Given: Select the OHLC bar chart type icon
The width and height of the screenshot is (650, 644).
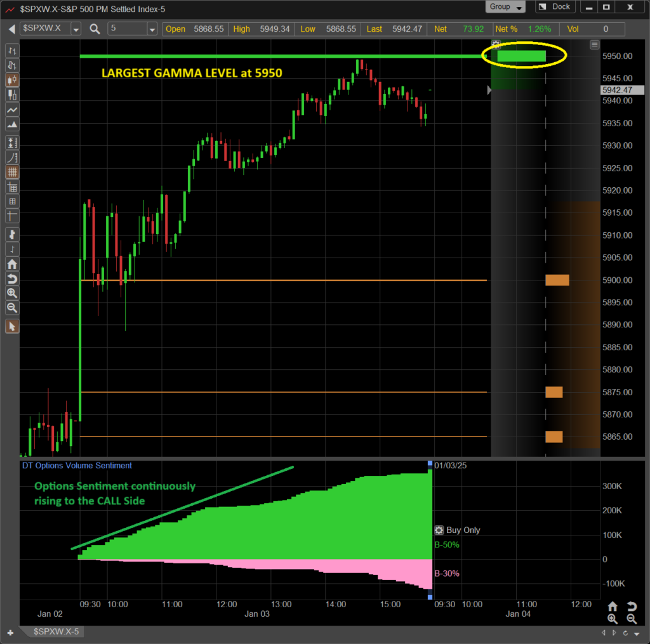Looking at the screenshot, I should tap(12, 51).
